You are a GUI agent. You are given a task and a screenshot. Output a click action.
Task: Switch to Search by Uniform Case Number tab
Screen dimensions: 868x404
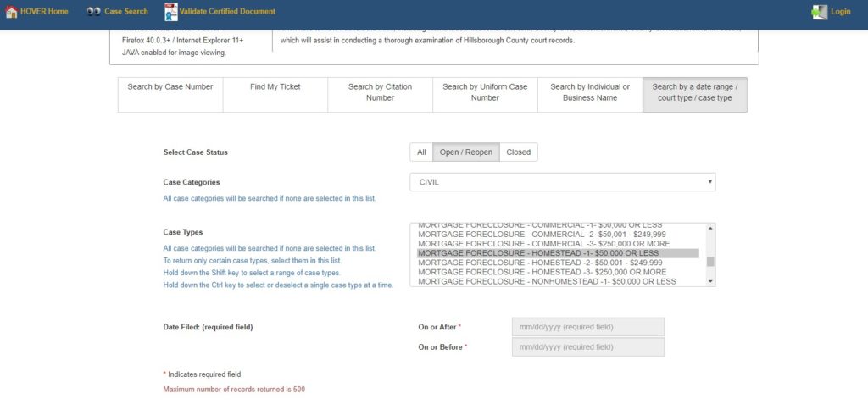point(485,95)
